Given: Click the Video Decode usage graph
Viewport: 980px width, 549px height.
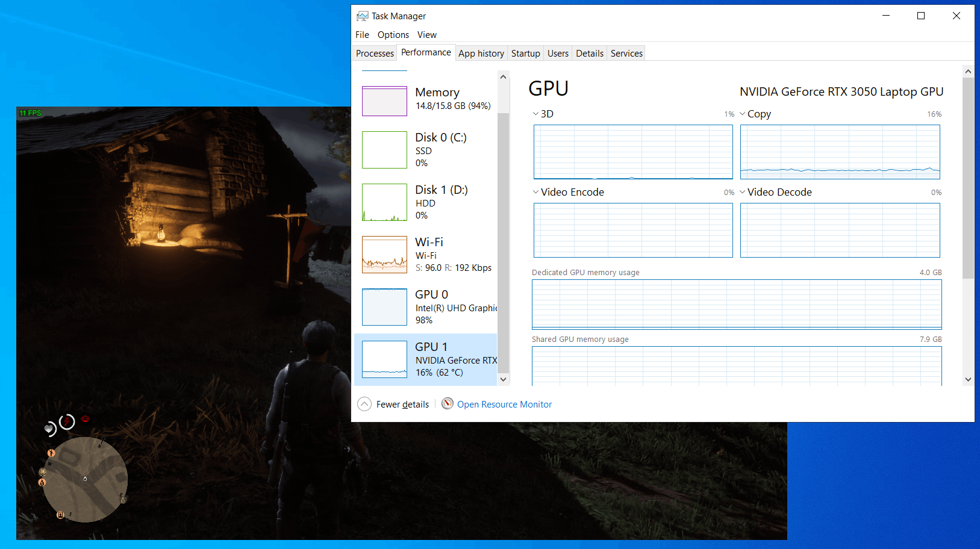Looking at the screenshot, I should (840, 230).
